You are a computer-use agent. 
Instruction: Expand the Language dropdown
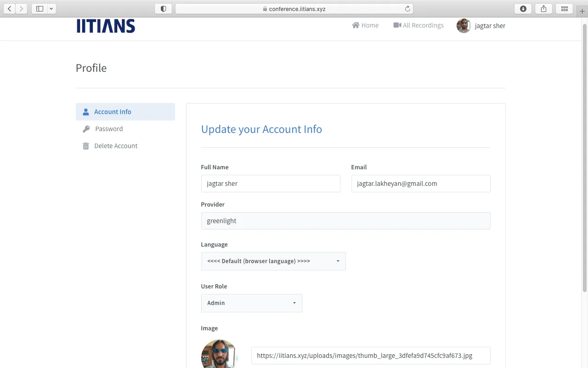273,261
